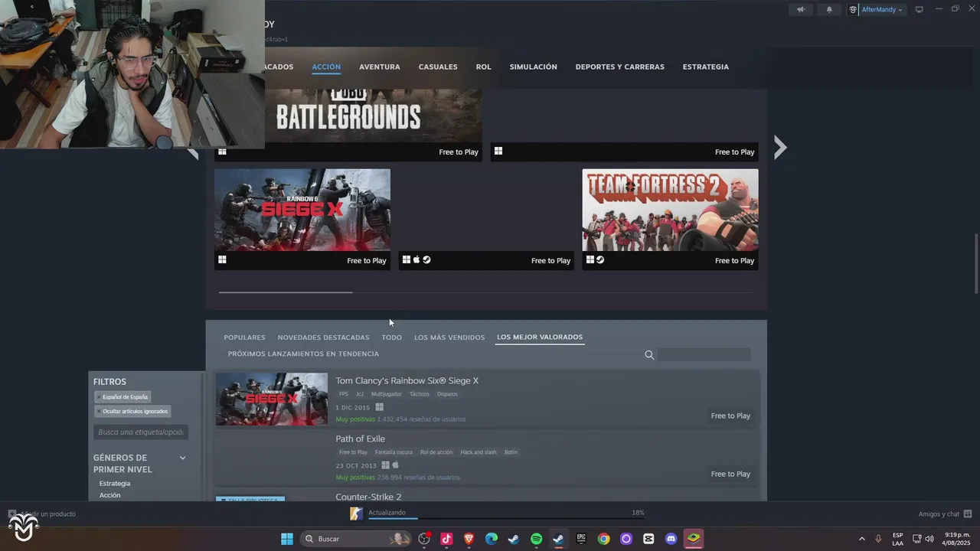
Task: Go to next carousel page arrow
Action: 779,147
